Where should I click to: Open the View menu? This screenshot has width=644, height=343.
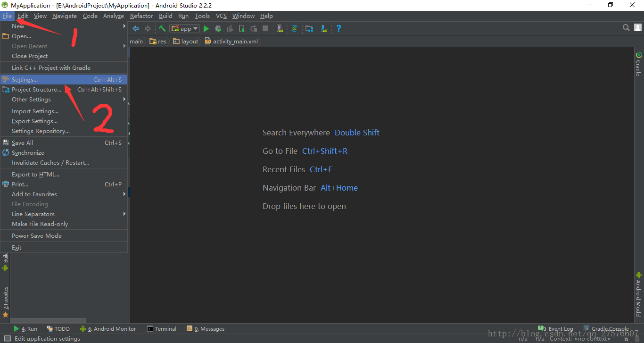40,16
